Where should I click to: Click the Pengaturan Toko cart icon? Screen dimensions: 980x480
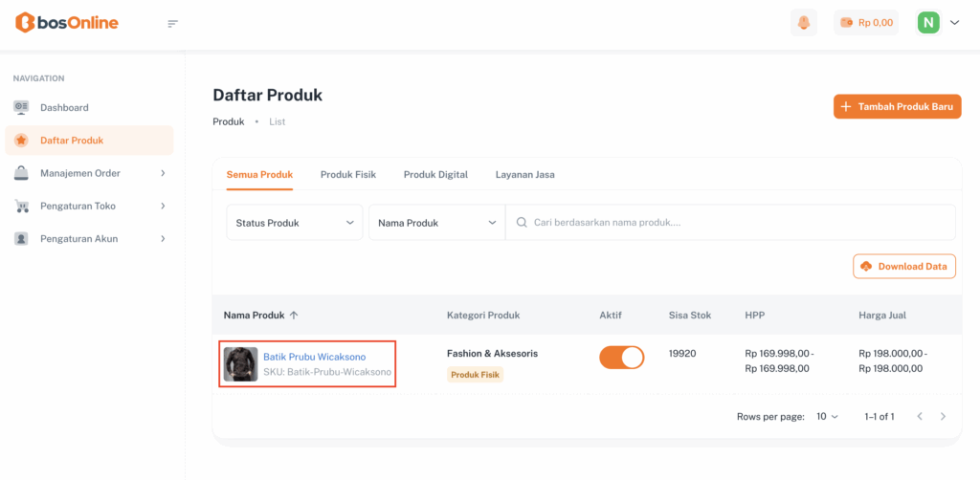tap(21, 206)
